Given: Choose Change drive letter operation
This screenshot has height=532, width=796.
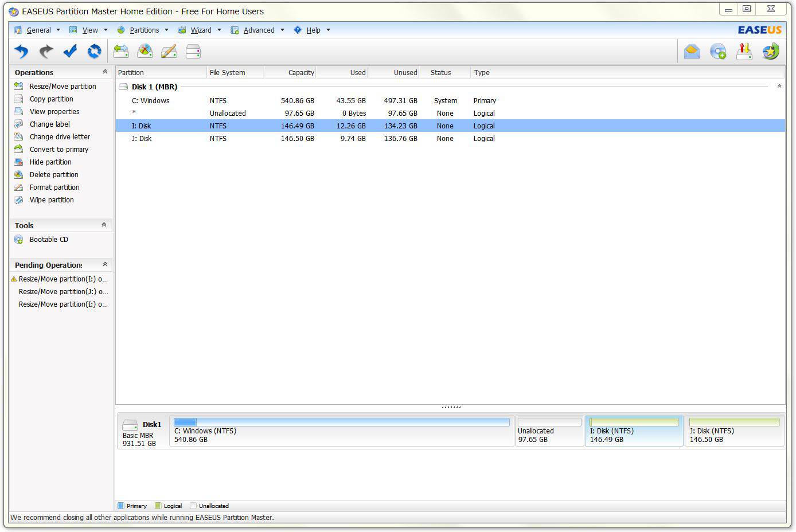Looking at the screenshot, I should pos(60,137).
